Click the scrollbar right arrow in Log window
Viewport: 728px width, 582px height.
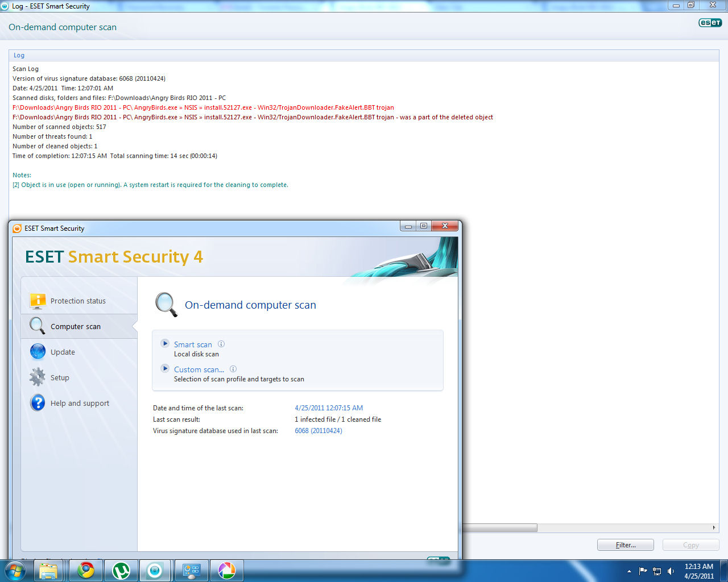(x=714, y=528)
